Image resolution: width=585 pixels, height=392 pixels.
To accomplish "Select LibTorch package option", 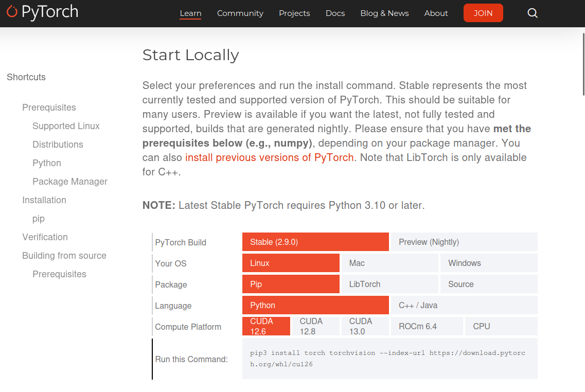I will (389, 284).
